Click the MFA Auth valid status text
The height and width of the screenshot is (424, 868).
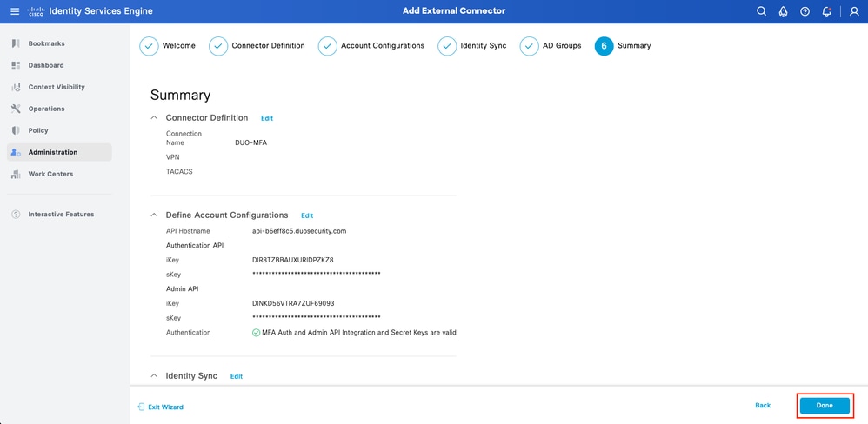pyautogui.click(x=358, y=333)
